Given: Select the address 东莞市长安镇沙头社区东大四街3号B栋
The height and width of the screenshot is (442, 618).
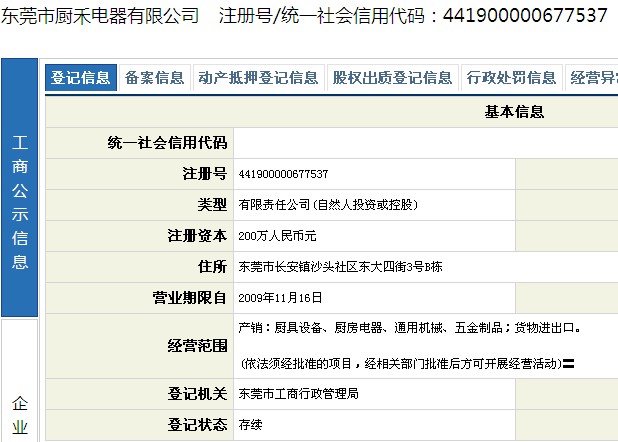Looking at the screenshot, I should [x=340, y=267].
